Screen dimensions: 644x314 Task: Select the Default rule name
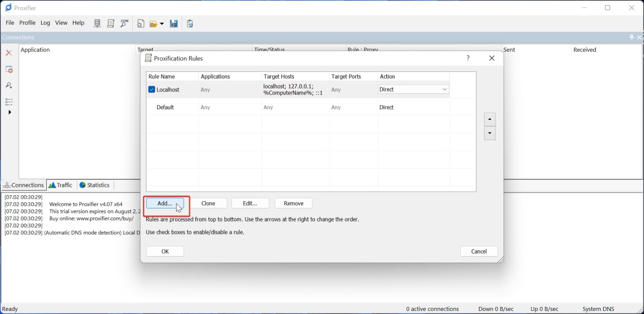[165, 107]
